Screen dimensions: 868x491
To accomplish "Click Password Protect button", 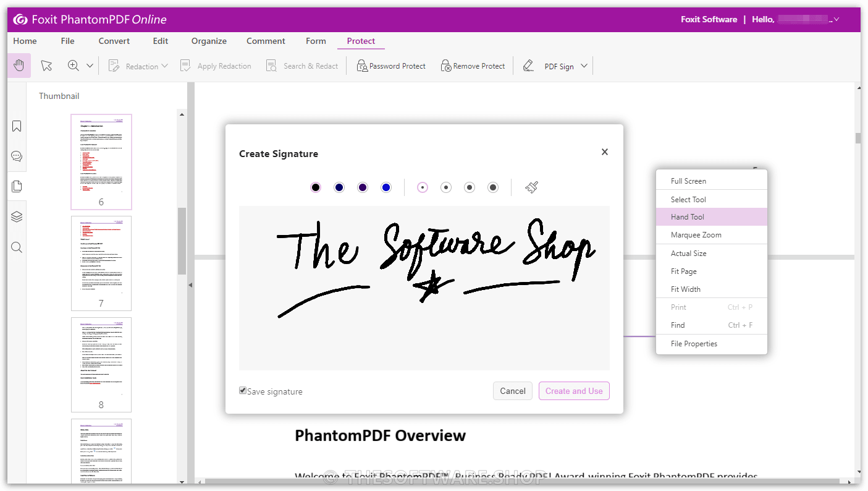I will pos(392,66).
